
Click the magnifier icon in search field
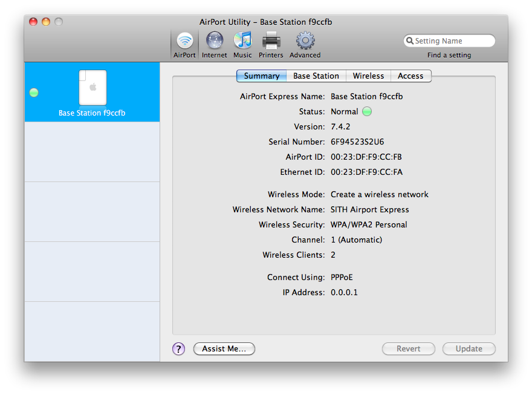(410, 41)
